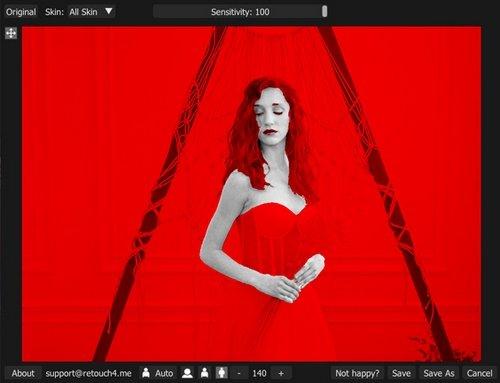Select the half-body size icon
Screen dimensions: 500x383
[x=205, y=373]
